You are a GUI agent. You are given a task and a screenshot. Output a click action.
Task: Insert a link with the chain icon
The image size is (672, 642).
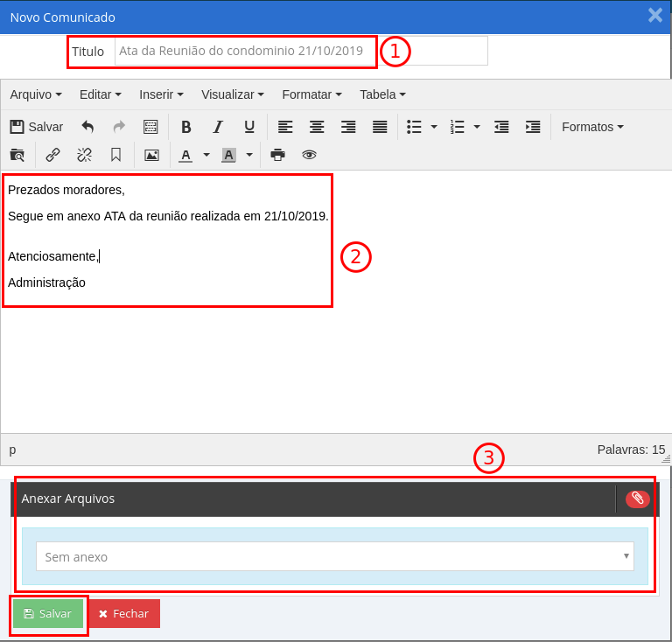[x=53, y=155]
